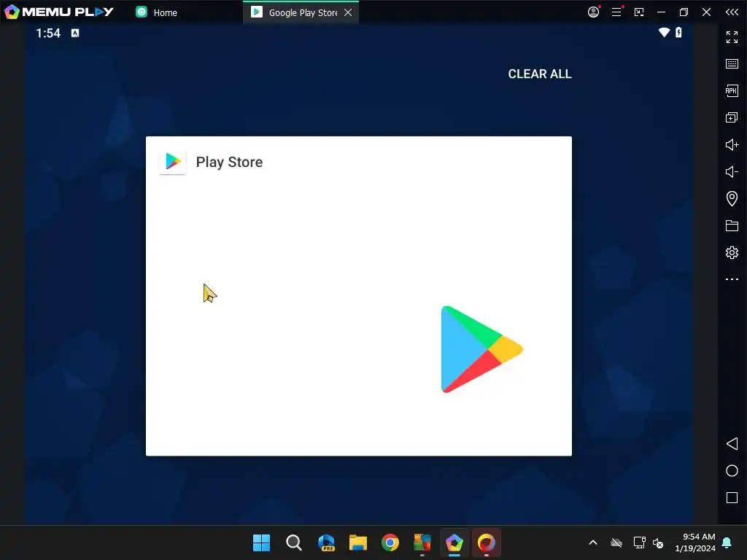Increase volume with sidebar speaker plus
This screenshot has height=560, width=747.
(x=732, y=144)
